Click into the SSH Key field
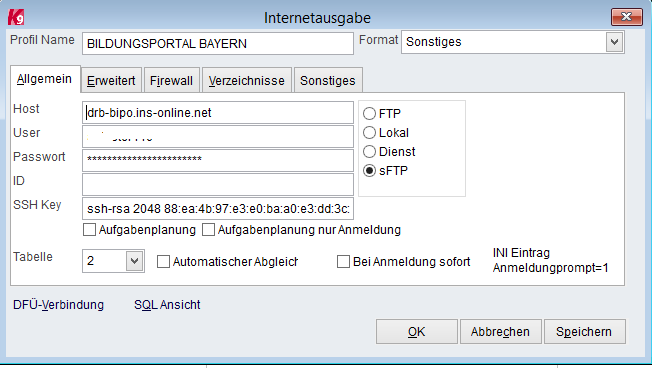This screenshot has height=368, width=652. 217,209
